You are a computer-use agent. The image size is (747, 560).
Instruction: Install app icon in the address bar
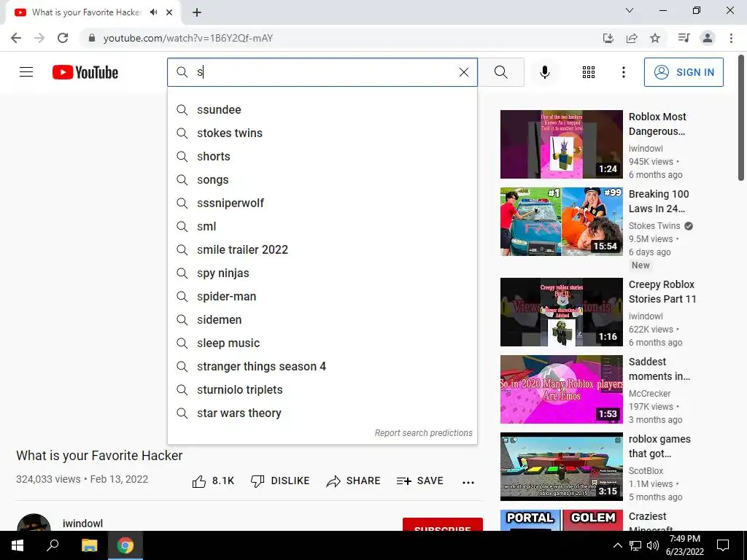tap(608, 38)
